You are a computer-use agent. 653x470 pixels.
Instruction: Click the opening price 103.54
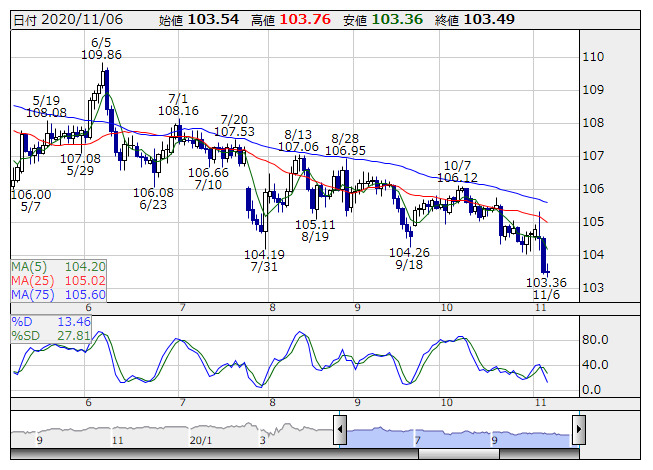point(214,20)
